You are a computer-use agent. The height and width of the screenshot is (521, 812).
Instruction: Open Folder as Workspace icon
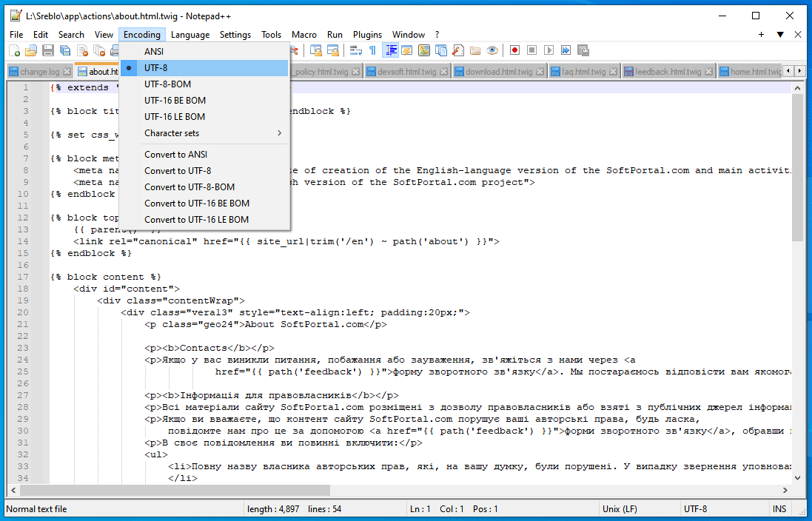pos(475,50)
